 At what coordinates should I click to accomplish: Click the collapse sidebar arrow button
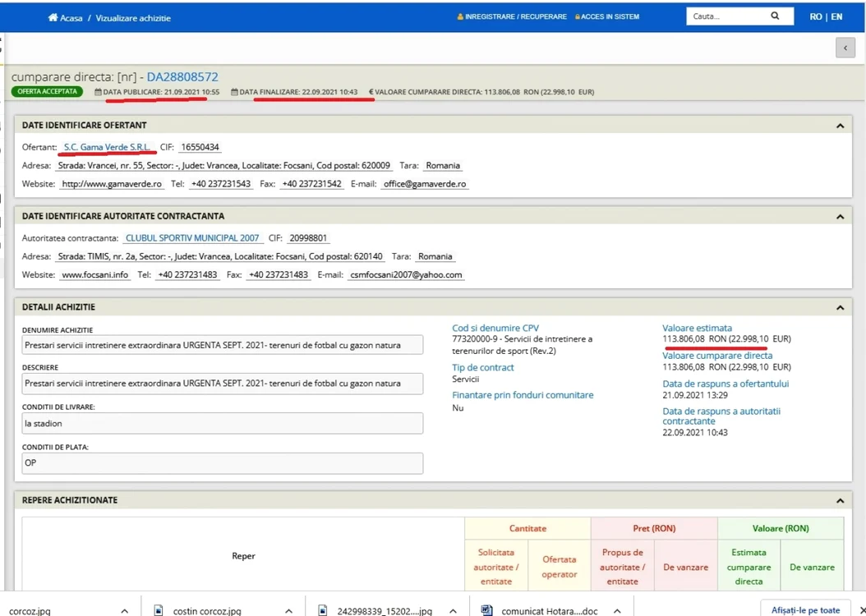(x=845, y=48)
